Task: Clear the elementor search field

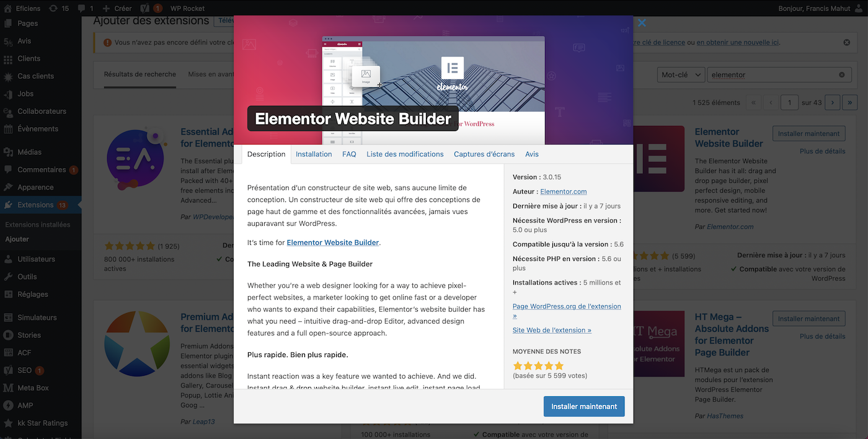Action: pyautogui.click(x=842, y=75)
